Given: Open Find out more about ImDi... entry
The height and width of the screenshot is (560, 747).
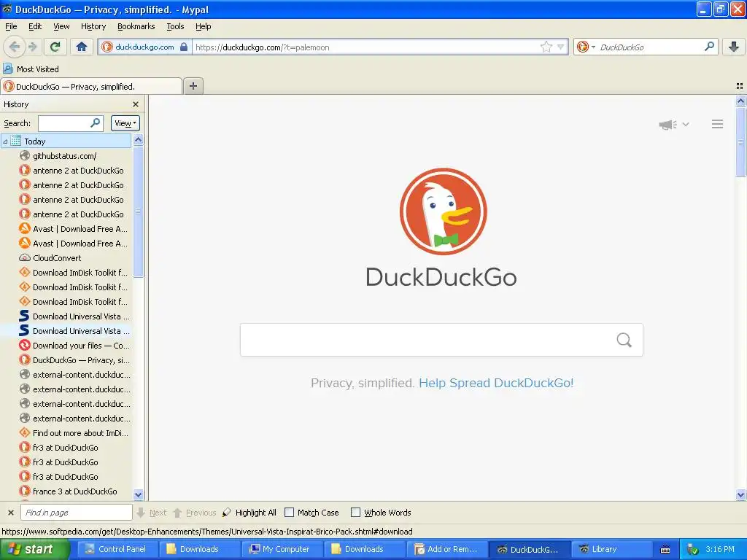Looking at the screenshot, I should tap(66, 433).
